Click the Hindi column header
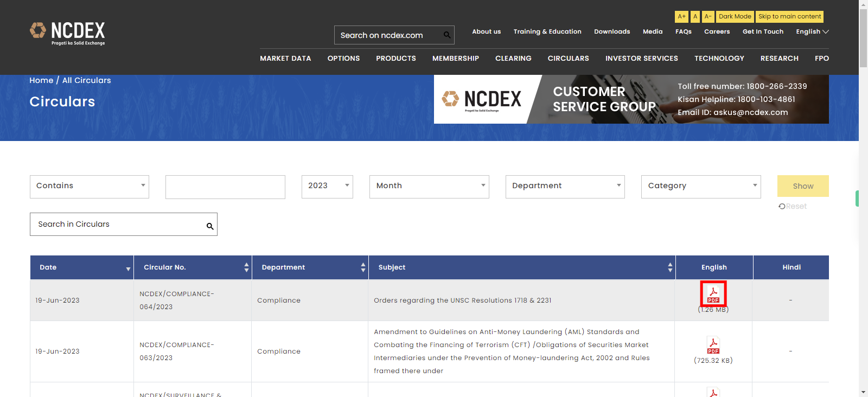The width and height of the screenshot is (868, 397). 792,267
